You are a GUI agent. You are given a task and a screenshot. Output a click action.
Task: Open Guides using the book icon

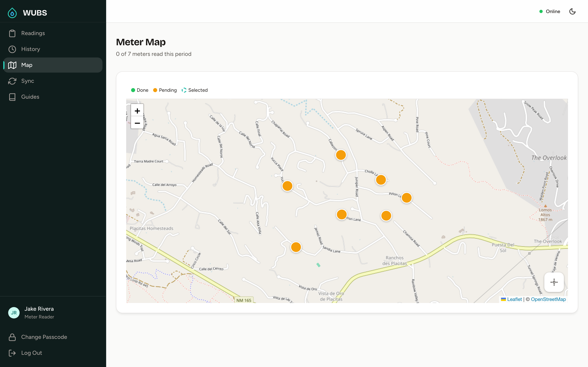[12, 97]
